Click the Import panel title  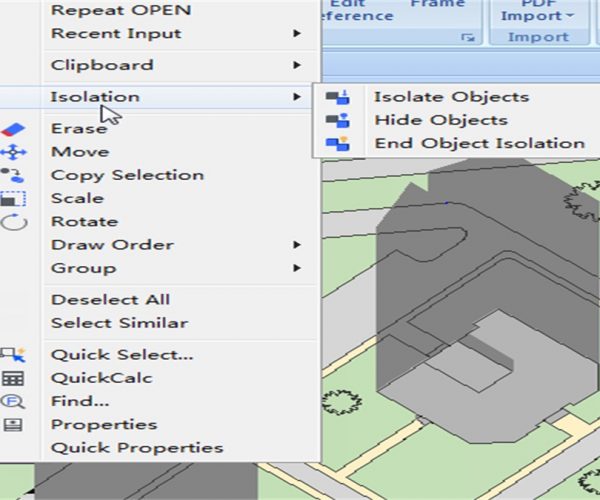coord(538,37)
